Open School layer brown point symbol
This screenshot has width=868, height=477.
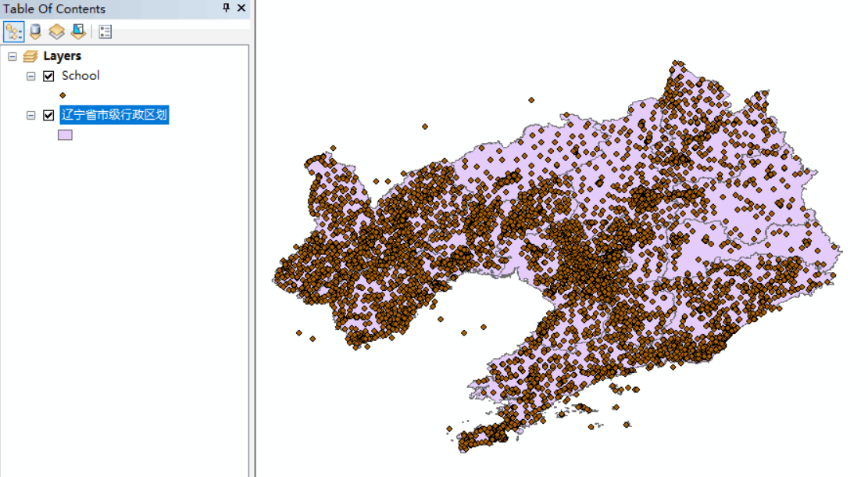click(63, 95)
